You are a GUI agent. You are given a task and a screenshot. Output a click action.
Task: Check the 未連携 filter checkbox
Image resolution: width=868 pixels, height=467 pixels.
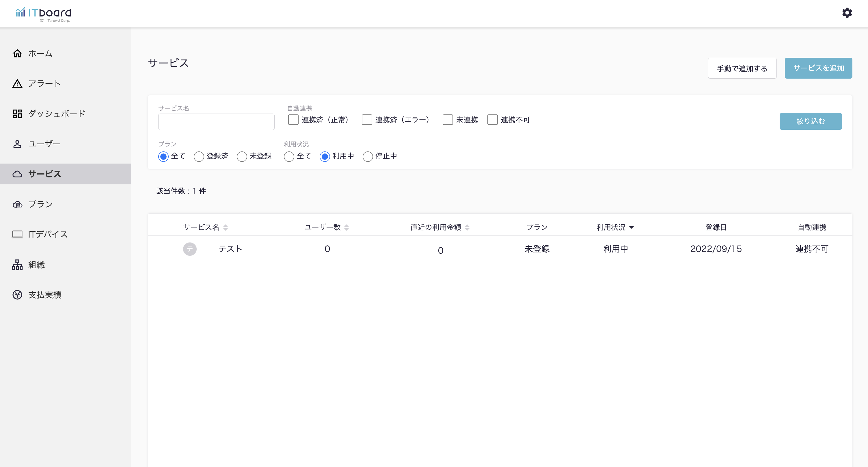pos(448,120)
